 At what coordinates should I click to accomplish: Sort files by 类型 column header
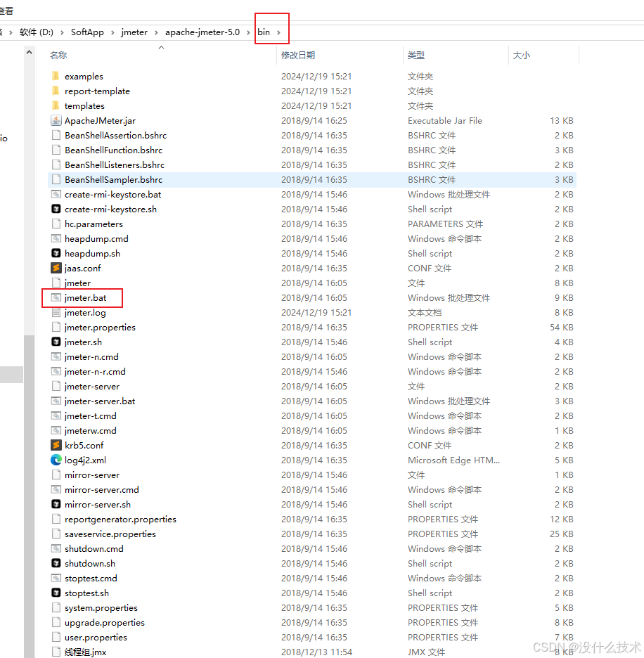point(416,55)
